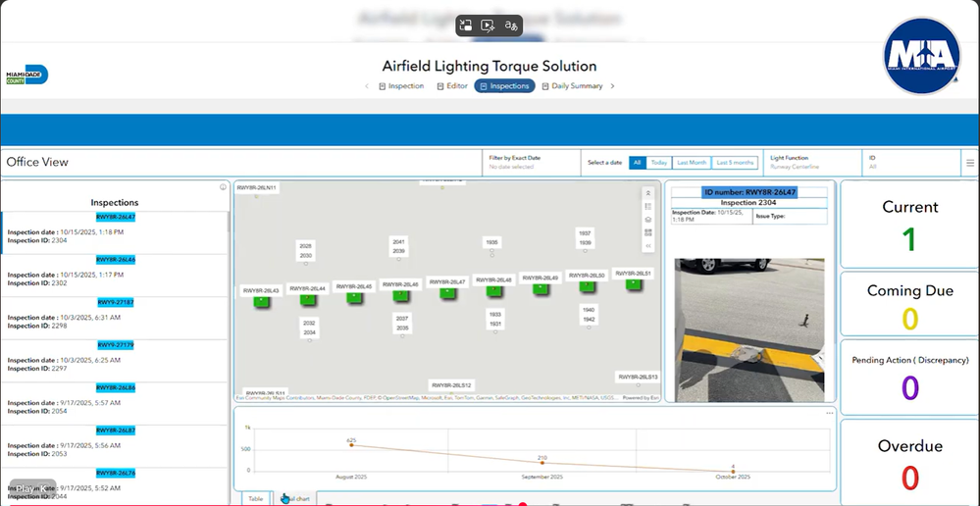Click the green marker labeled RWY8R-26L49
This screenshot has width=980, height=506.
coord(541,288)
